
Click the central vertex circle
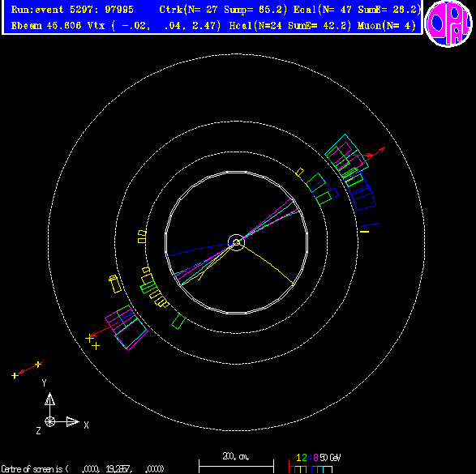[236, 242]
